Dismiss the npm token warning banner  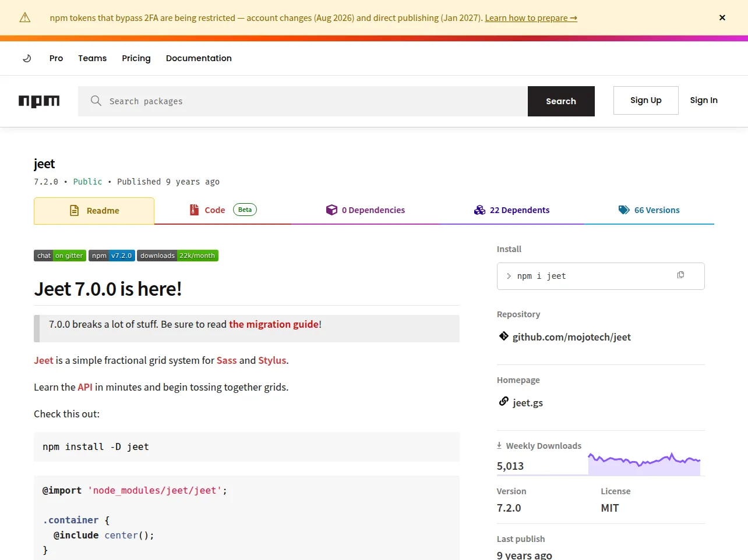click(x=722, y=17)
